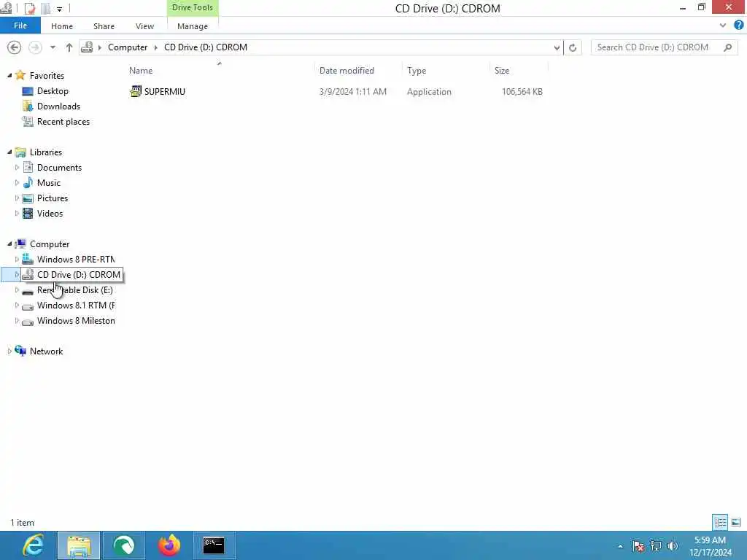747x560 pixels.
Task: Click Computer in the address breadcrumb
Action: 128,47
